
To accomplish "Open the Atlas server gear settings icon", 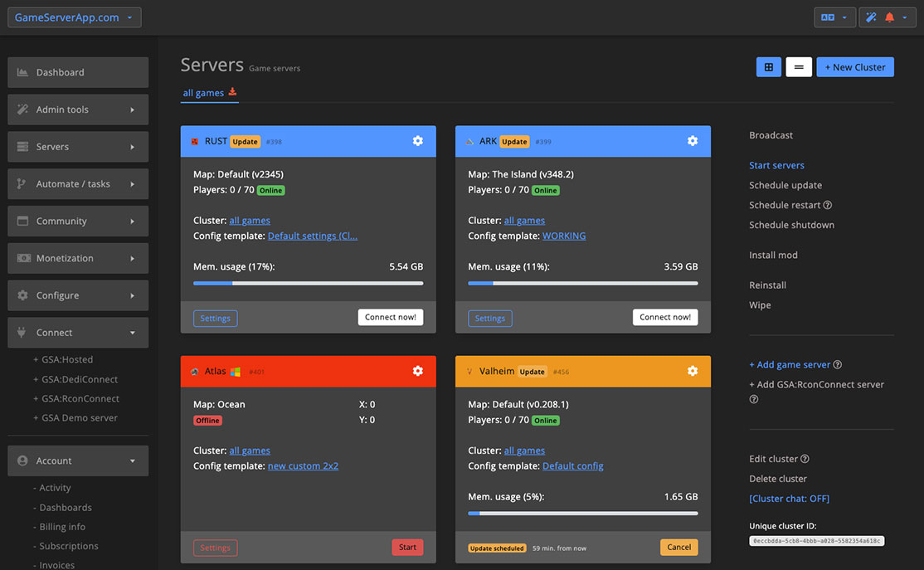I will coord(418,371).
